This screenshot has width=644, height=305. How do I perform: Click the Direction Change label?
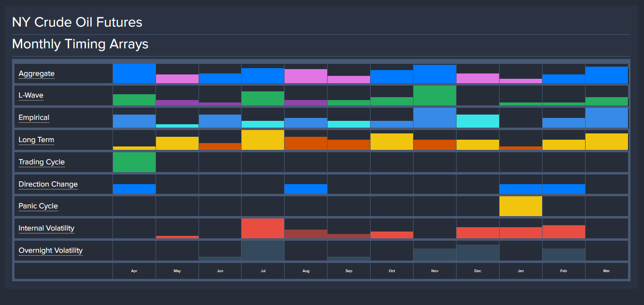point(48,184)
